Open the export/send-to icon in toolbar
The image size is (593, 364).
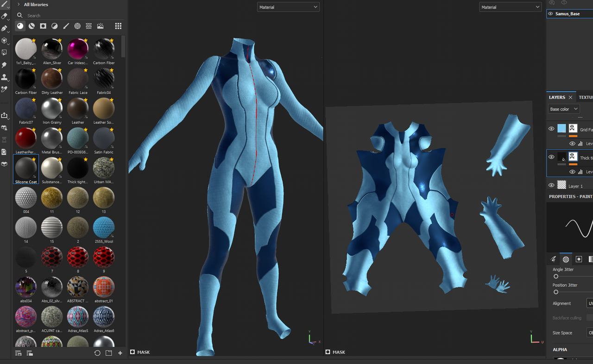[4, 115]
